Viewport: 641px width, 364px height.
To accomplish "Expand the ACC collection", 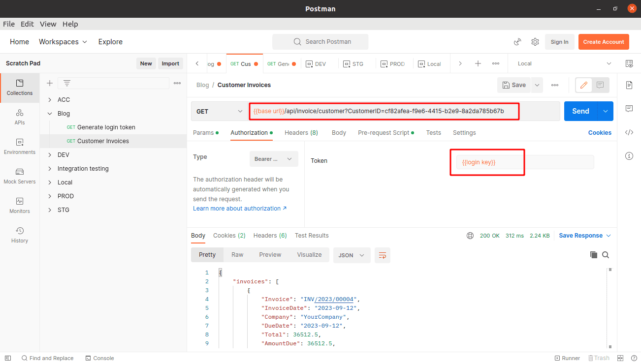I will 50,100.
